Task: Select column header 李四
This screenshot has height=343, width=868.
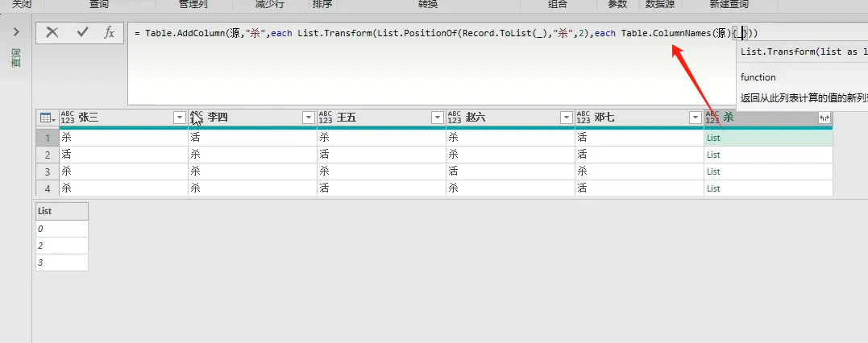Action: [x=218, y=118]
